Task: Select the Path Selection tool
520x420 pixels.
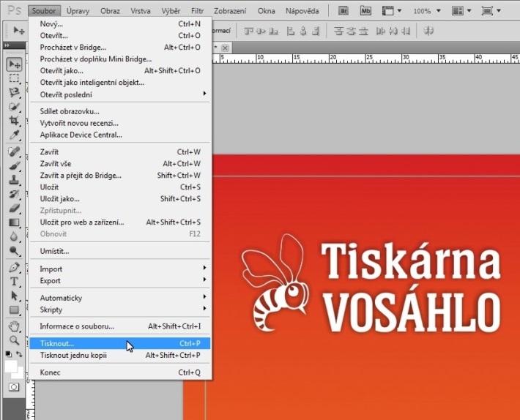Action: click(14, 296)
